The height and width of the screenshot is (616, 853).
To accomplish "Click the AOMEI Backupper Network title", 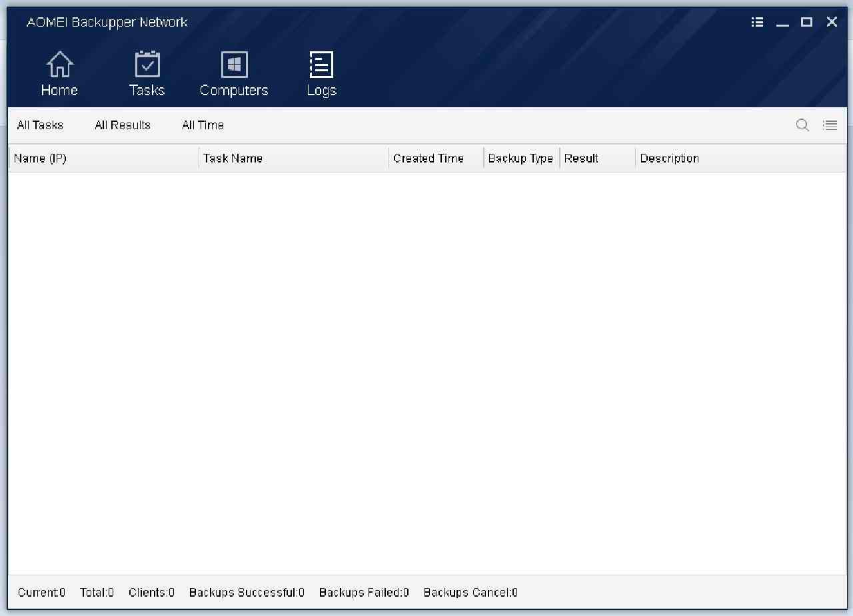I will coord(107,22).
